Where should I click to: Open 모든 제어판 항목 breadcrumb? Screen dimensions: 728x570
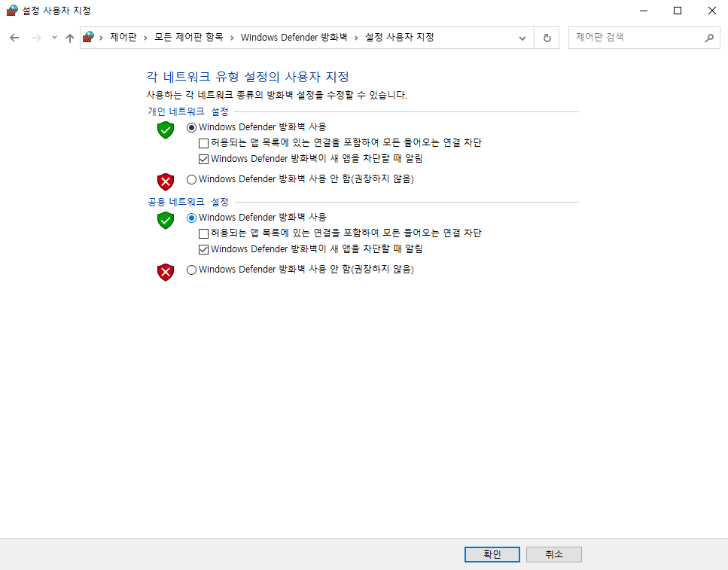(x=188, y=37)
